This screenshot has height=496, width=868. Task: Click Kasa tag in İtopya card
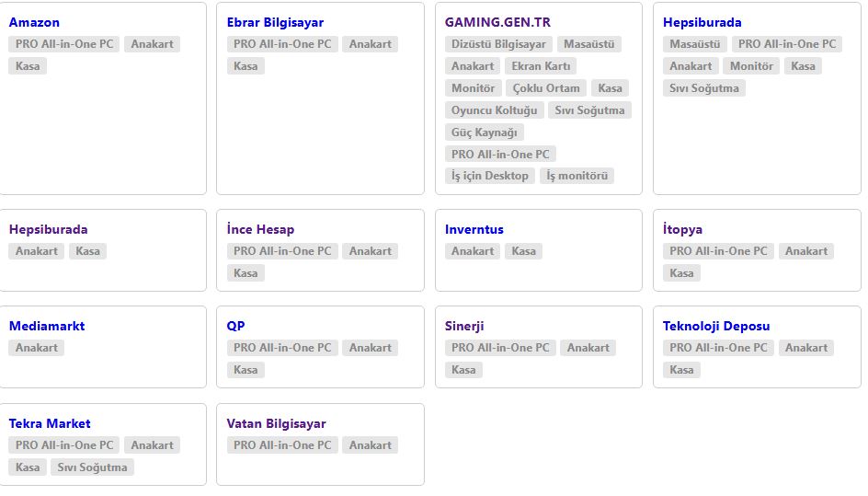pyautogui.click(x=682, y=273)
